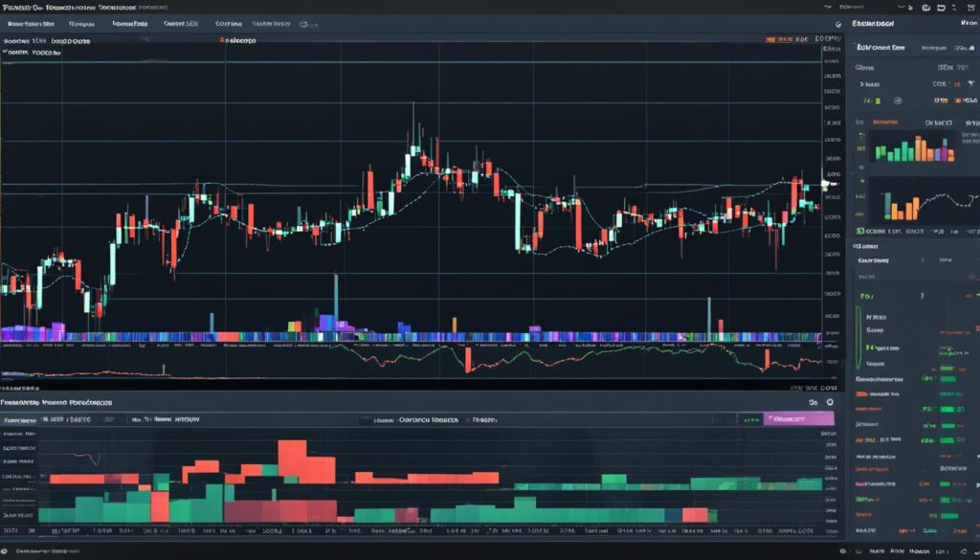Click the circle icon at lower panel header's right end
The width and height of the screenshot is (980, 560).
[830, 403]
